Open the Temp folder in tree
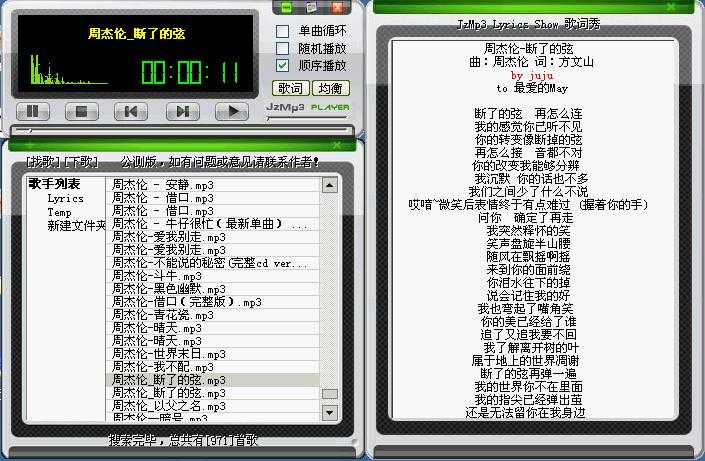705x461 pixels. [x=59, y=212]
